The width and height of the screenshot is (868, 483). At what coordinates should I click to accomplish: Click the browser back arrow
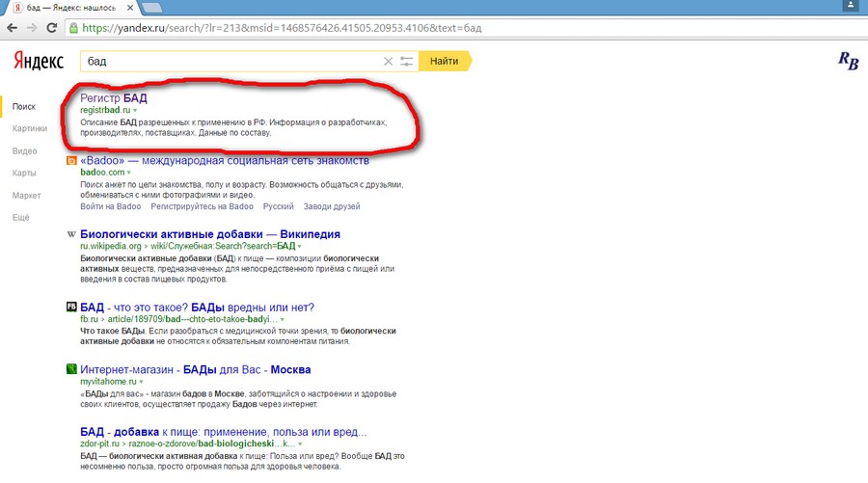pos(14,28)
